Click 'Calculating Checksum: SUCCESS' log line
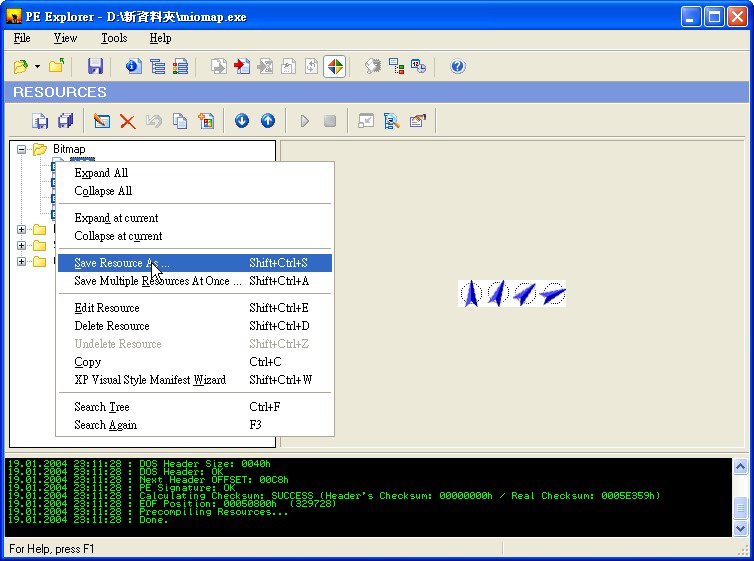This screenshot has height=561, width=754. [334, 496]
